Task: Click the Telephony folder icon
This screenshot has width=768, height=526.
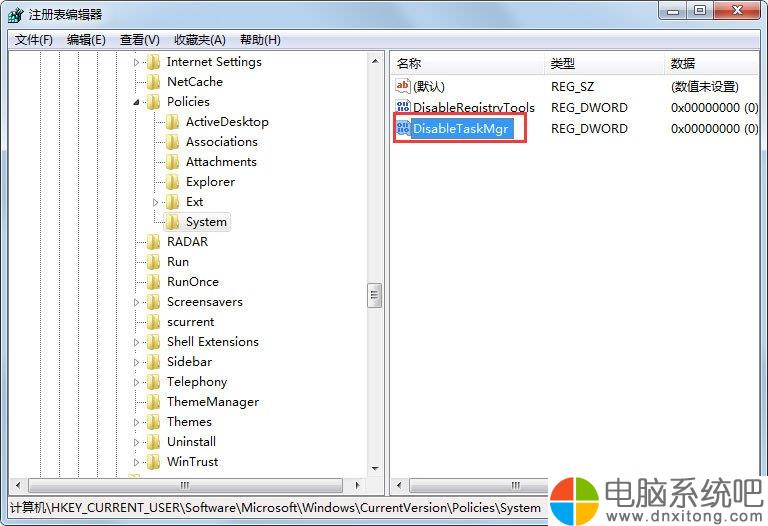Action: (x=153, y=382)
